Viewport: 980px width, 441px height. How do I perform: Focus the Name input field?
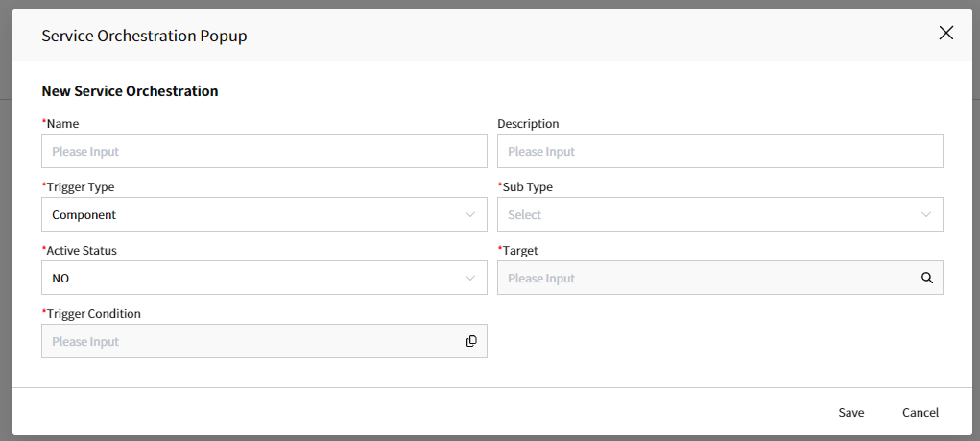pos(264,151)
